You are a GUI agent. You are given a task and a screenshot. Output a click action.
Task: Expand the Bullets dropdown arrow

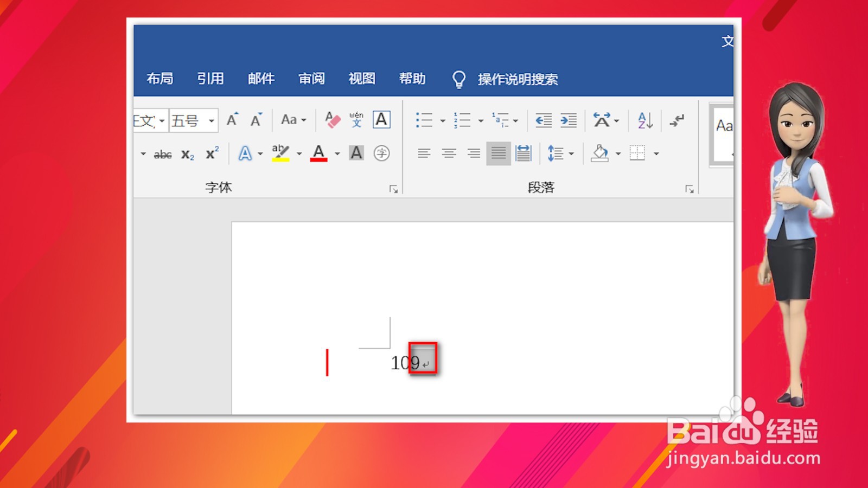point(443,121)
